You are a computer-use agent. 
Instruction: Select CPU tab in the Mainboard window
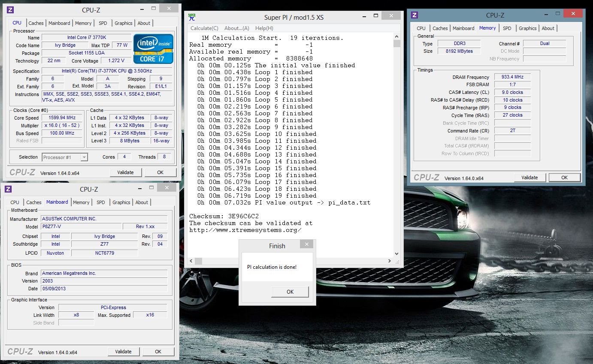click(x=15, y=202)
